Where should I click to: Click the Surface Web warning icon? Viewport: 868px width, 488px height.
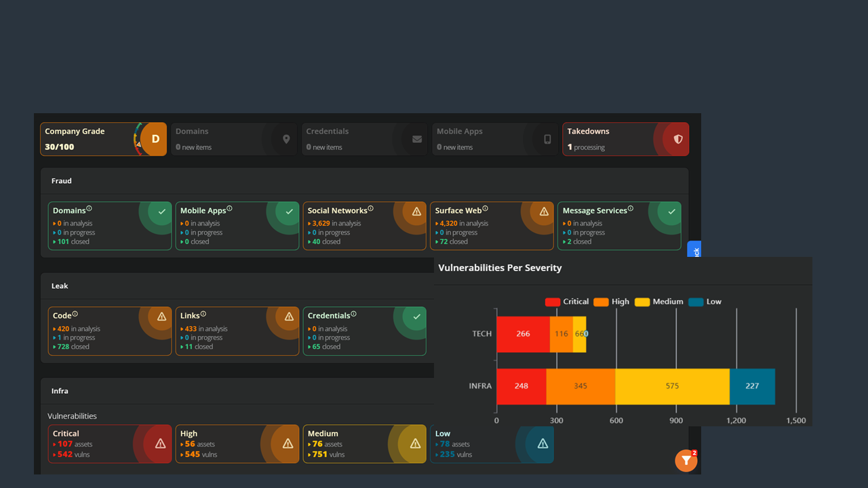(x=544, y=211)
